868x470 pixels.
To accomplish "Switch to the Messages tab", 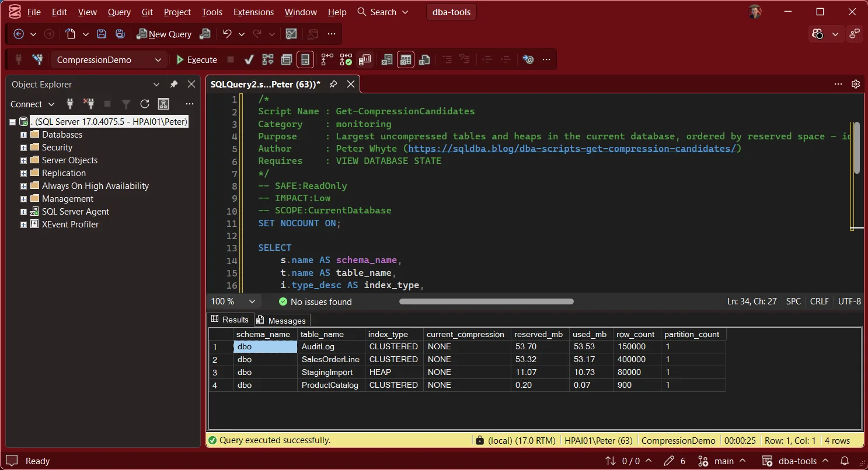I will pos(282,320).
